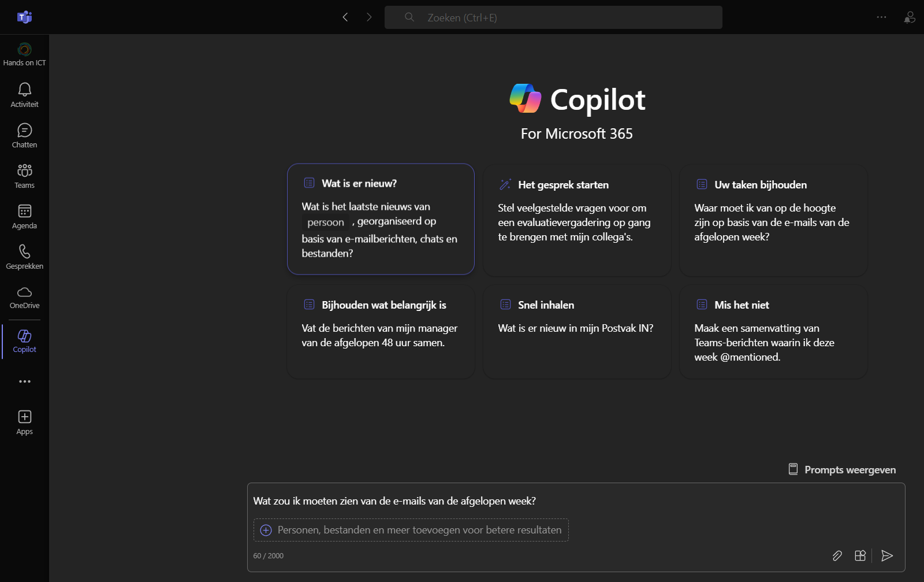Screen dimensions: 924x582
Task: Attach a file with paperclip icon
Action: pos(837,555)
